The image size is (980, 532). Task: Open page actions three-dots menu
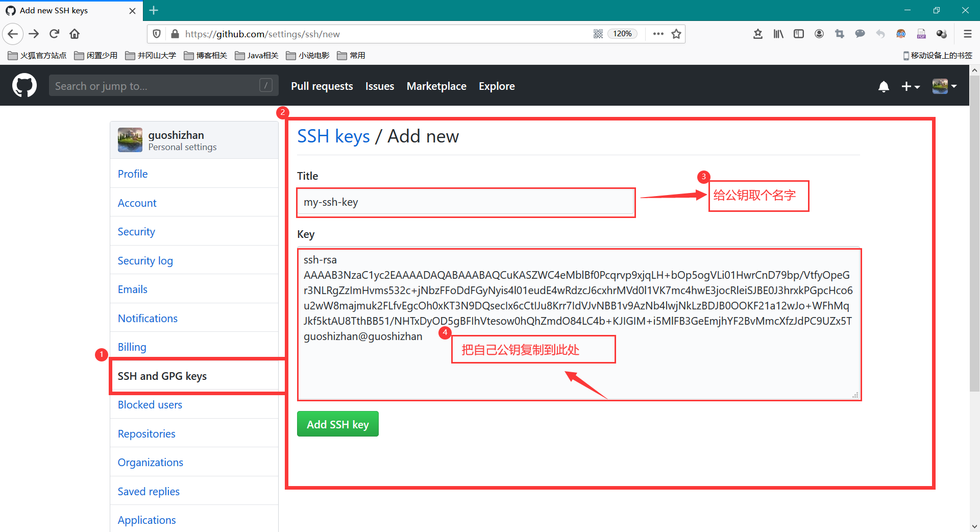658,34
